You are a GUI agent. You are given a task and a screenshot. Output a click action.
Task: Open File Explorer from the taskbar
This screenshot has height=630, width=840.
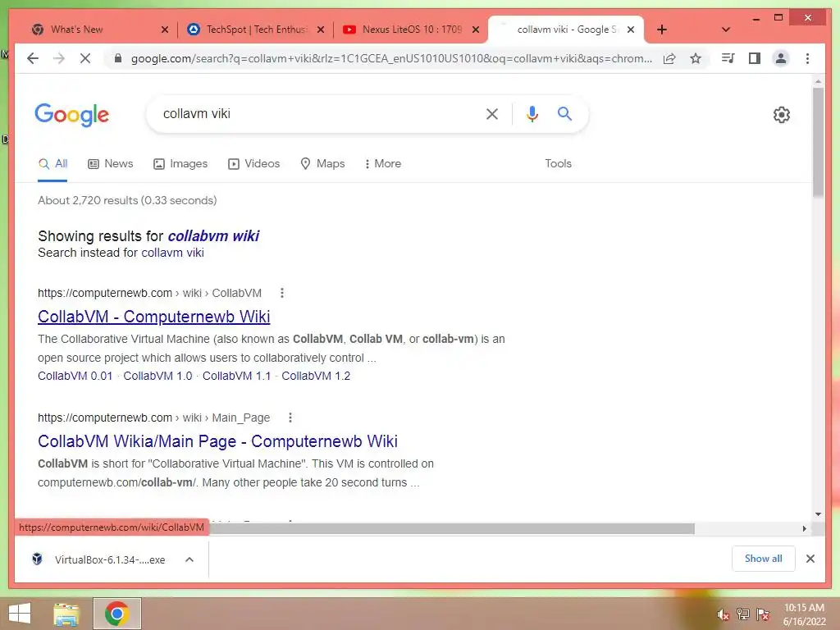click(x=66, y=614)
